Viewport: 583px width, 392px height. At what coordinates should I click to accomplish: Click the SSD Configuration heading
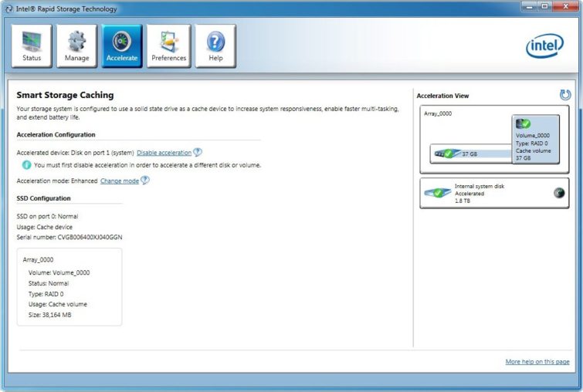tap(43, 198)
